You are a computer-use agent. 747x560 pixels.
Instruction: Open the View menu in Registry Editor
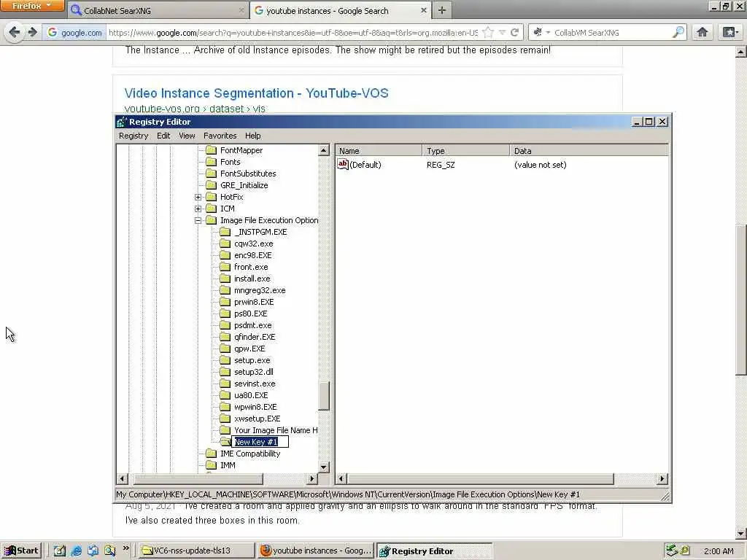tap(187, 136)
